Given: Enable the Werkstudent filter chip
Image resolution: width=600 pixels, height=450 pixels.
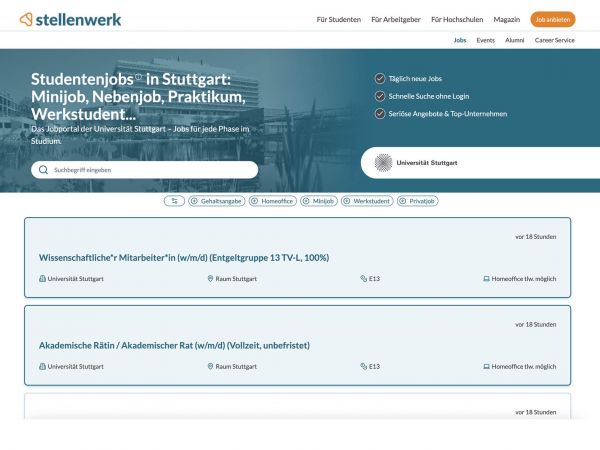Looking at the screenshot, I should (x=367, y=201).
